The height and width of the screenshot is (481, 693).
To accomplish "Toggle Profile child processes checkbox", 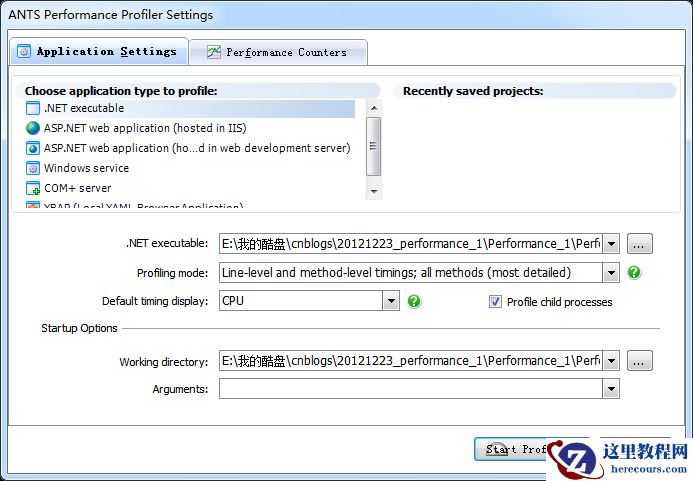I will pos(495,302).
